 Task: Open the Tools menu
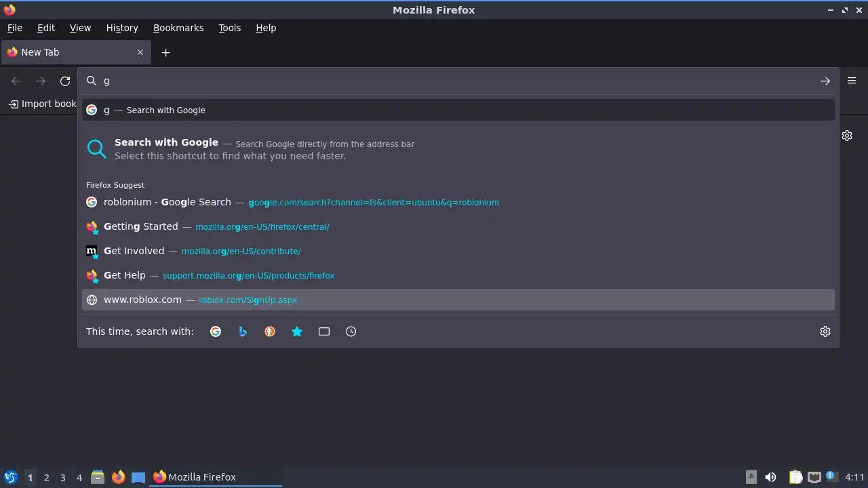(229, 28)
